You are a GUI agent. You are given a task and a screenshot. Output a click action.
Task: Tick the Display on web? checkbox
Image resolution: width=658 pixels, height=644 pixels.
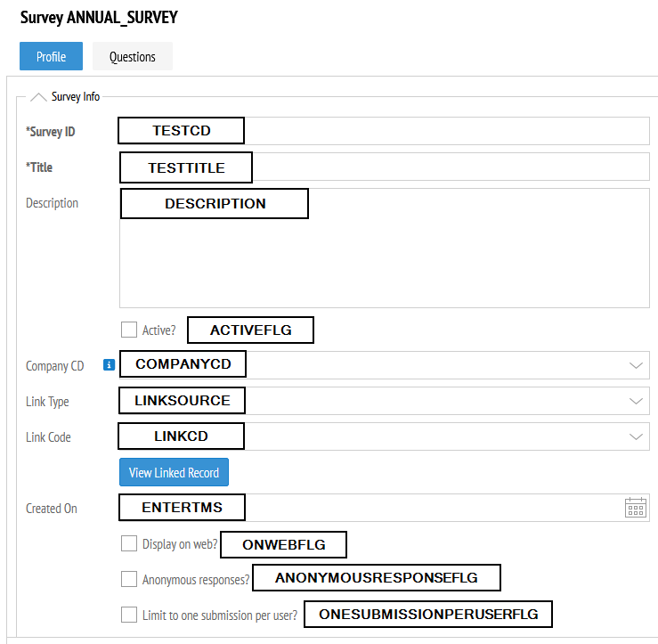pos(129,543)
